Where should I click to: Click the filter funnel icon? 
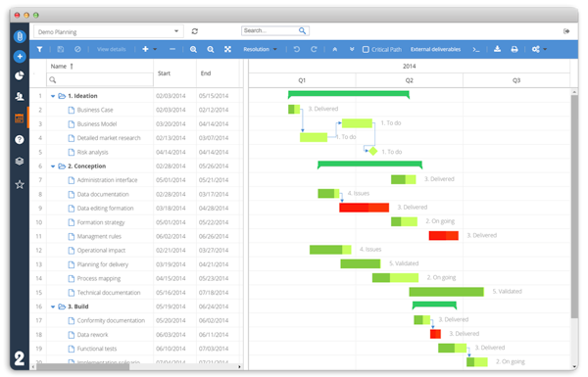(x=39, y=50)
